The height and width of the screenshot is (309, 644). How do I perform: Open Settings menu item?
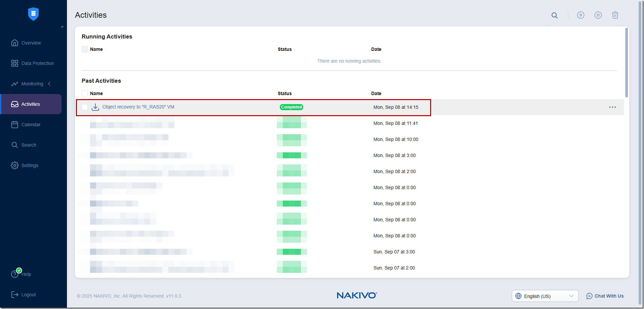(30, 165)
